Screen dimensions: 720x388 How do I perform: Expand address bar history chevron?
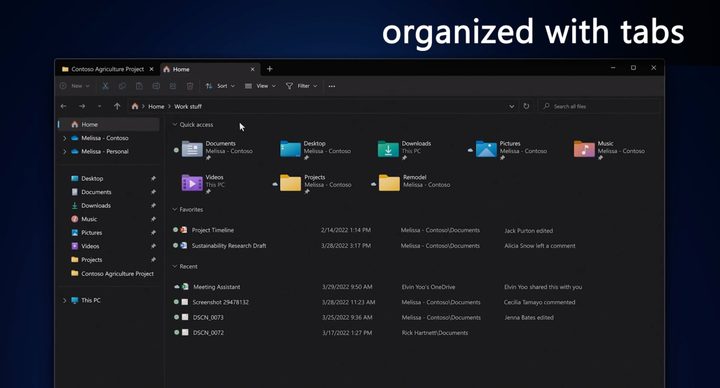coord(512,106)
